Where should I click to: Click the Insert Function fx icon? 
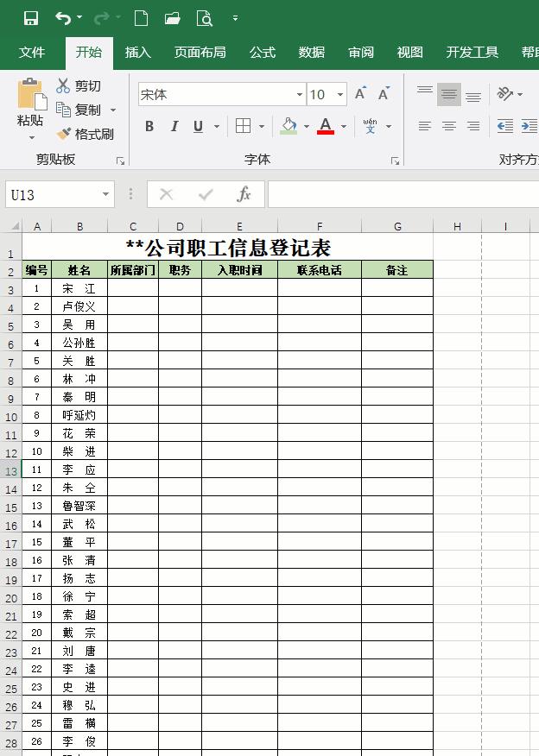(244, 194)
